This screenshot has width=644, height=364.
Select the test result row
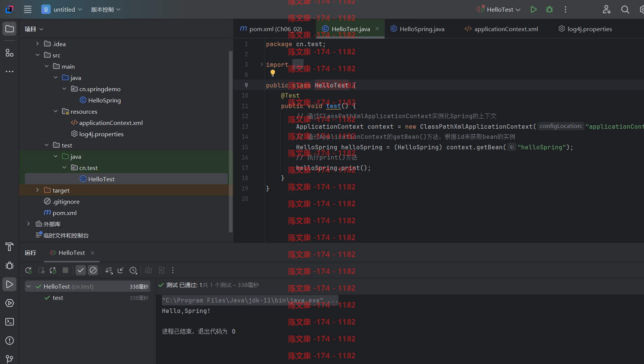point(87,298)
